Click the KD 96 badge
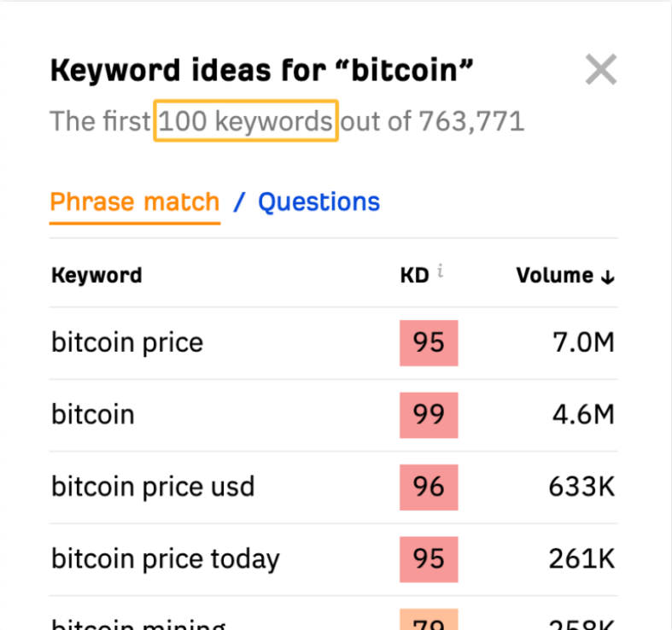The image size is (672, 630). tap(429, 487)
